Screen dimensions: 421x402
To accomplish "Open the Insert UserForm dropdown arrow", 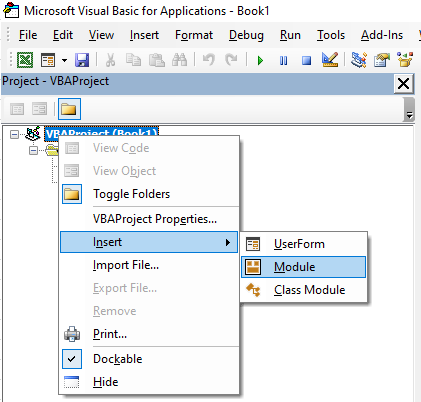I will tap(64, 60).
